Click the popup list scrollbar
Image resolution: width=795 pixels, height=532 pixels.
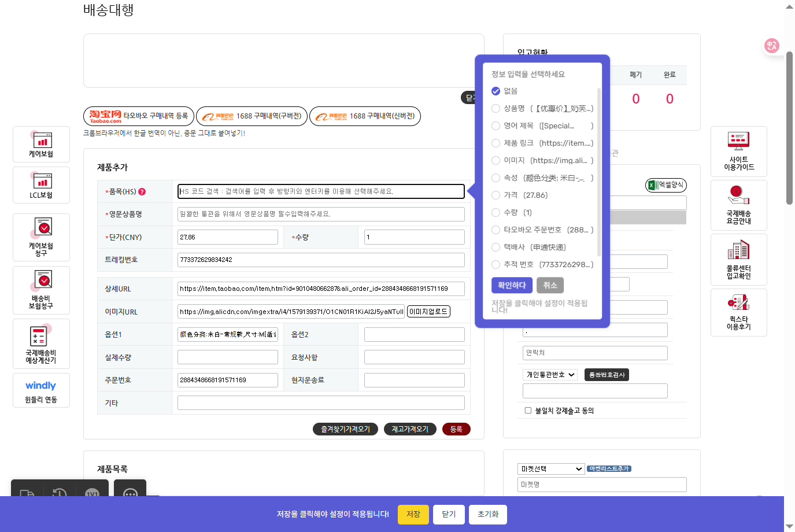click(599, 173)
